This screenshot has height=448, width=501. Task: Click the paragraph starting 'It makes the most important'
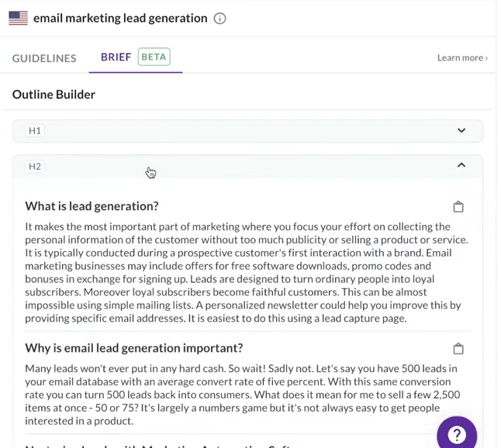pyautogui.click(x=247, y=272)
